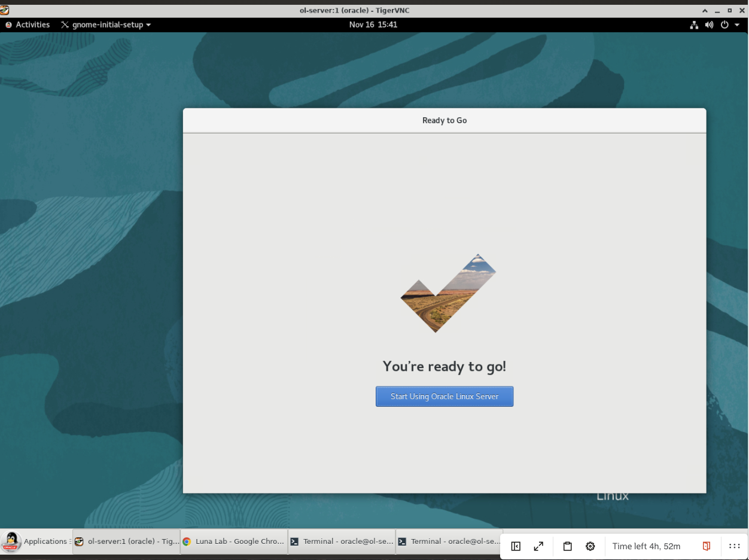Click the six-dot grip in lab toolbar

click(735, 546)
